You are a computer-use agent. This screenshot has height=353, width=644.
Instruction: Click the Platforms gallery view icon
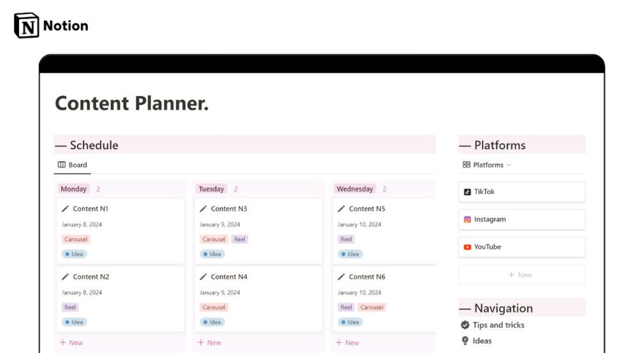click(466, 165)
